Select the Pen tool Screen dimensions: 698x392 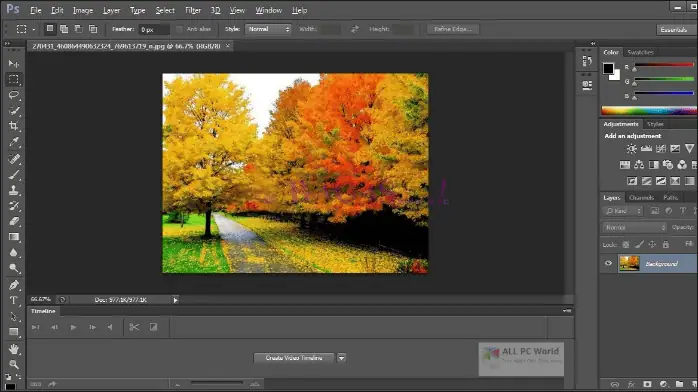click(x=14, y=285)
